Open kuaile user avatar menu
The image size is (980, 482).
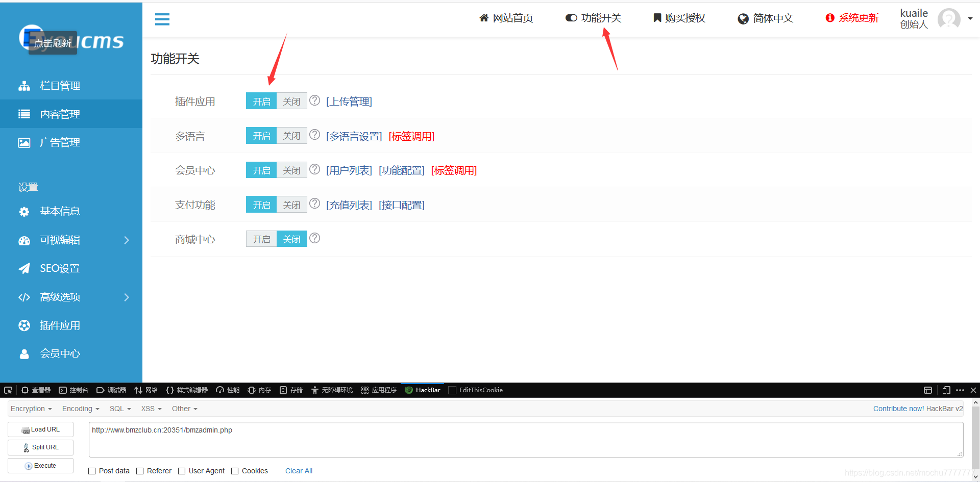949,19
